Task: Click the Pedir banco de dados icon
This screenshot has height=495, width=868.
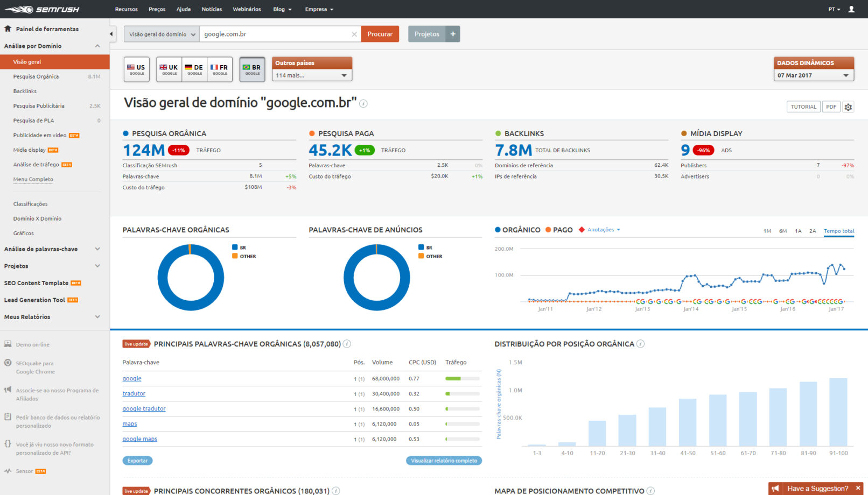Action: click(8, 416)
